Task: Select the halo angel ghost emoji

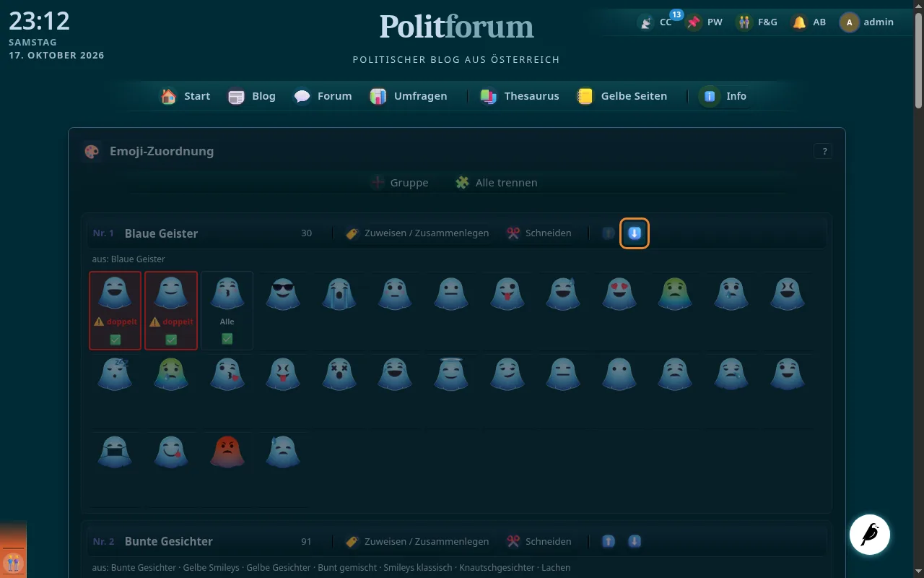Action: point(450,373)
